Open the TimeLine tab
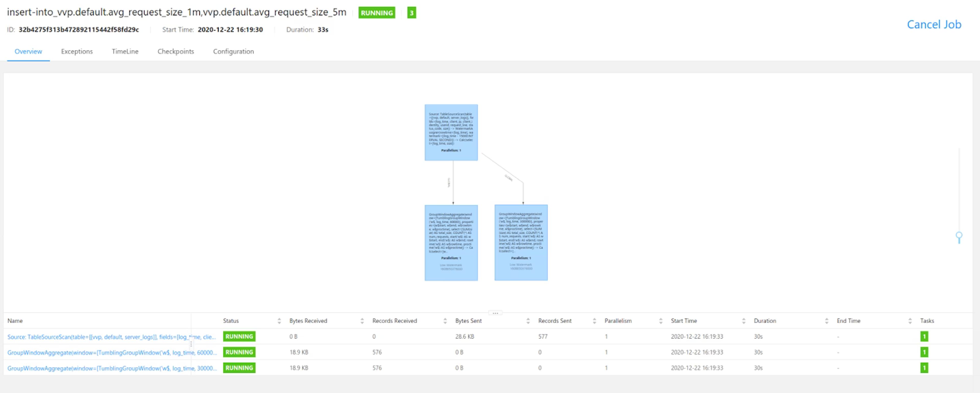Image resolution: width=980 pixels, height=393 pixels. 125,51
